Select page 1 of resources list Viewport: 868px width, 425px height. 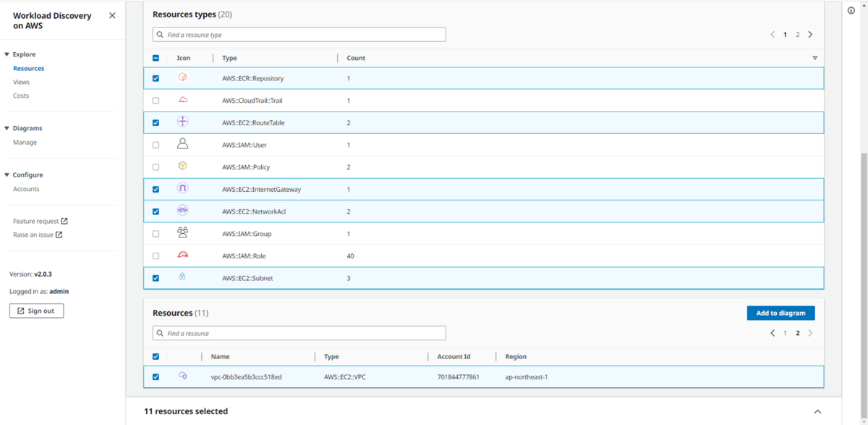pyautogui.click(x=785, y=333)
